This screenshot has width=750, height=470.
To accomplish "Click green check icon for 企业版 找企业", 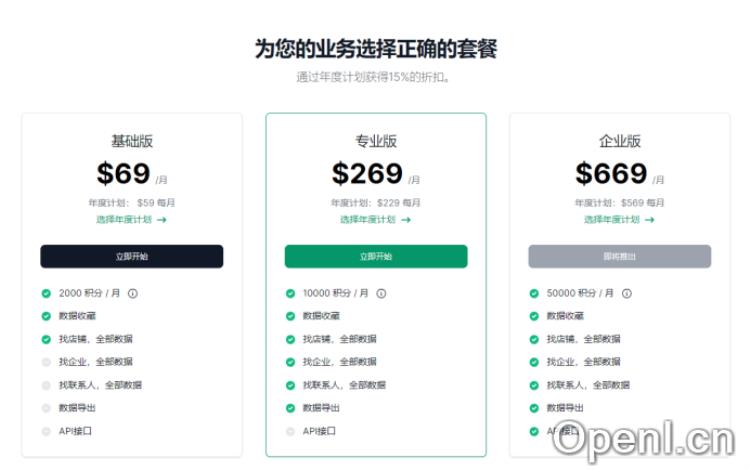I will (534, 362).
